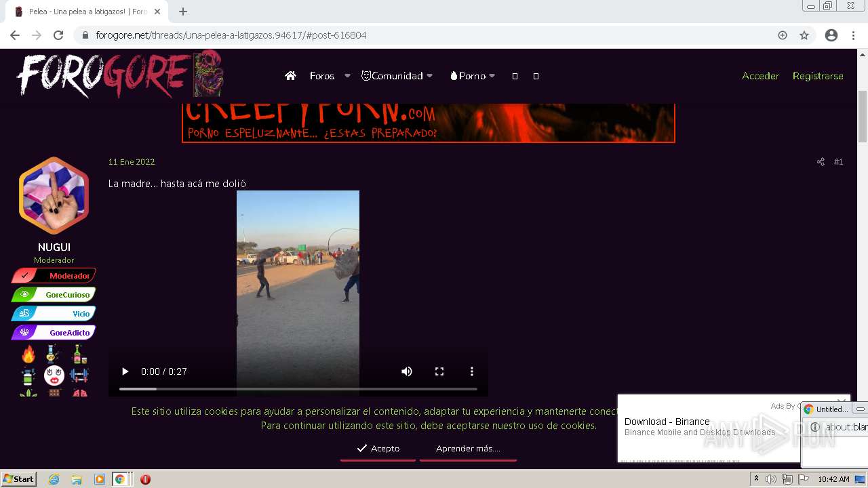The height and width of the screenshot is (488, 868).
Task: Open the video player's more options menu
Action: (x=472, y=371)
